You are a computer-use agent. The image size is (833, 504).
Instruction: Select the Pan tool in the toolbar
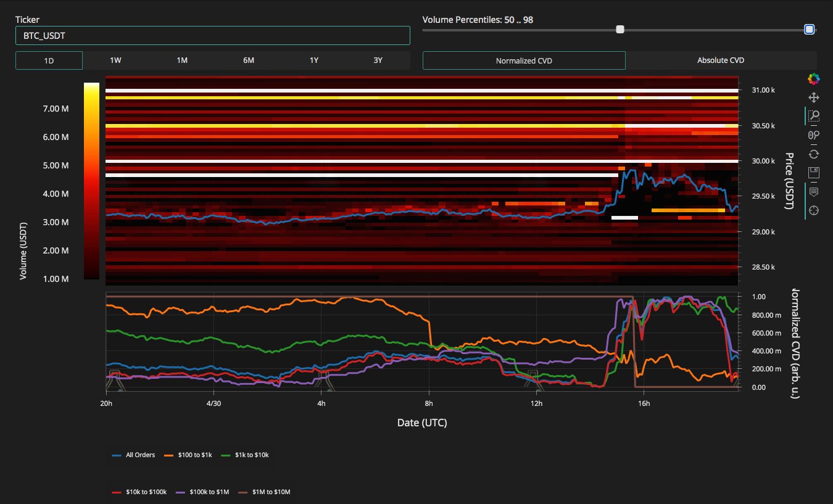(814, 97)
